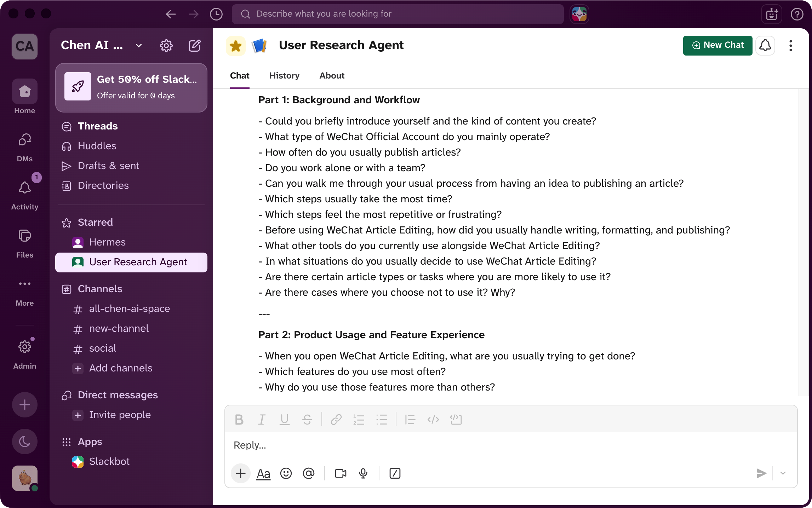The width and height of the screenshot is (812, 508).
Task: Toggle strikethrough formatting
Action: click(307, 420)
